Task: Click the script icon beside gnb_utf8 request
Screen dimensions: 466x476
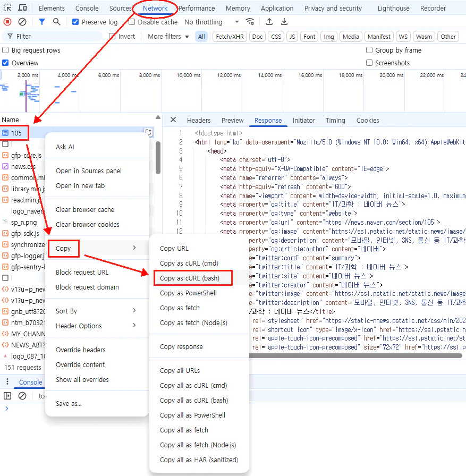Action: point(5,311)
